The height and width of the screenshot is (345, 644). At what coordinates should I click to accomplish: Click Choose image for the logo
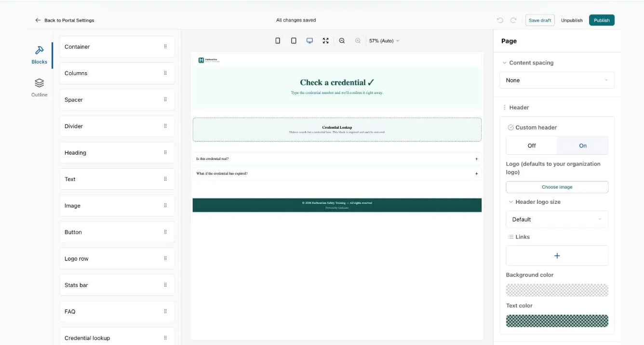click(x=557, y=187)
